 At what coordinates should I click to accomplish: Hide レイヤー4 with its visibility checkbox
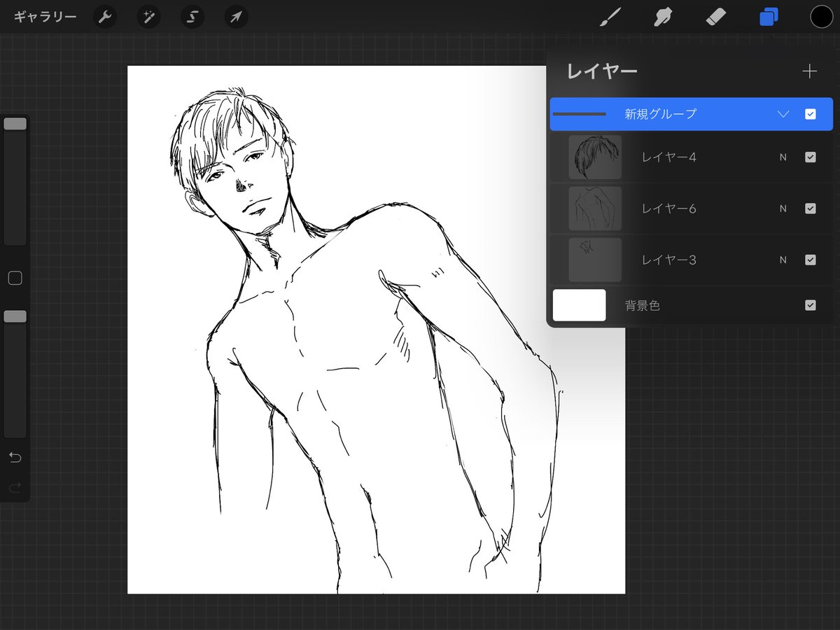pos(810,157)
